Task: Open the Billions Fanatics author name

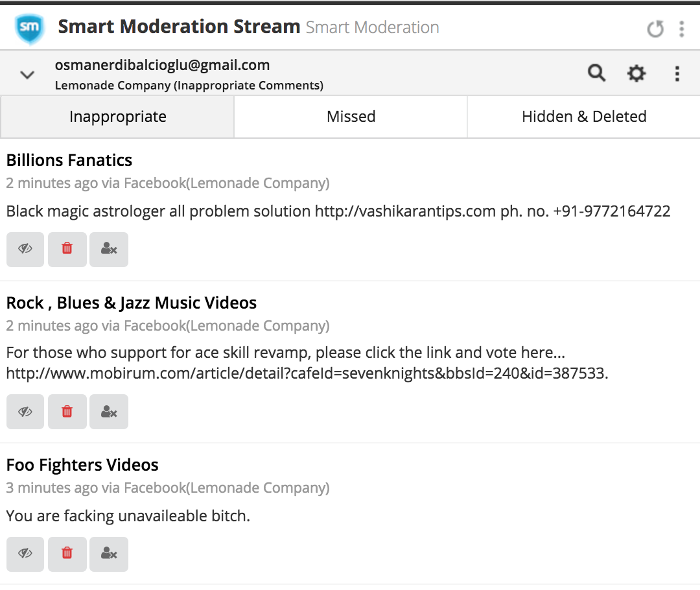Action: point(69,160)
